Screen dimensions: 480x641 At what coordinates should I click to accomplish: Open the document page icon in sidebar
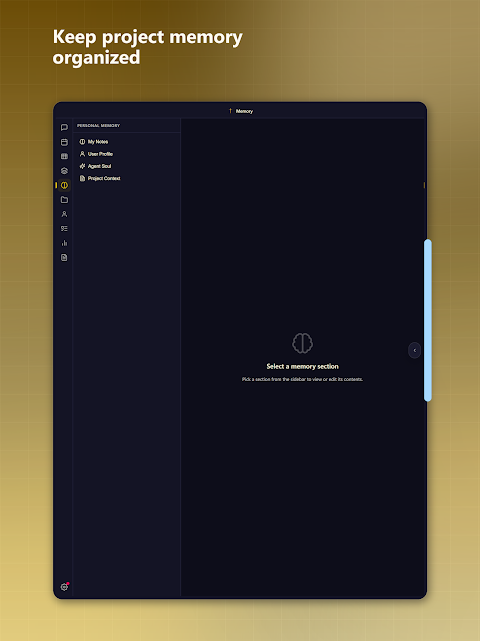pyautogui.click(x=64, y=258)
